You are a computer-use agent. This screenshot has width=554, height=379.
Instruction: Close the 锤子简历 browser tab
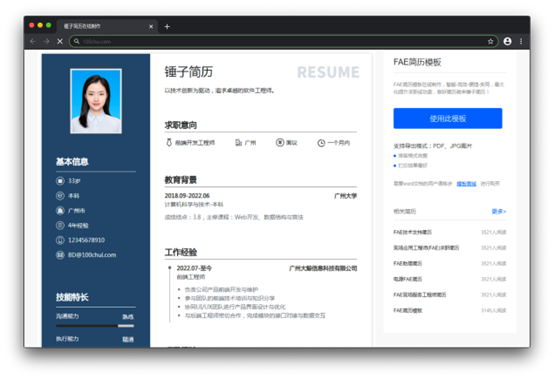tap(151, 26)
